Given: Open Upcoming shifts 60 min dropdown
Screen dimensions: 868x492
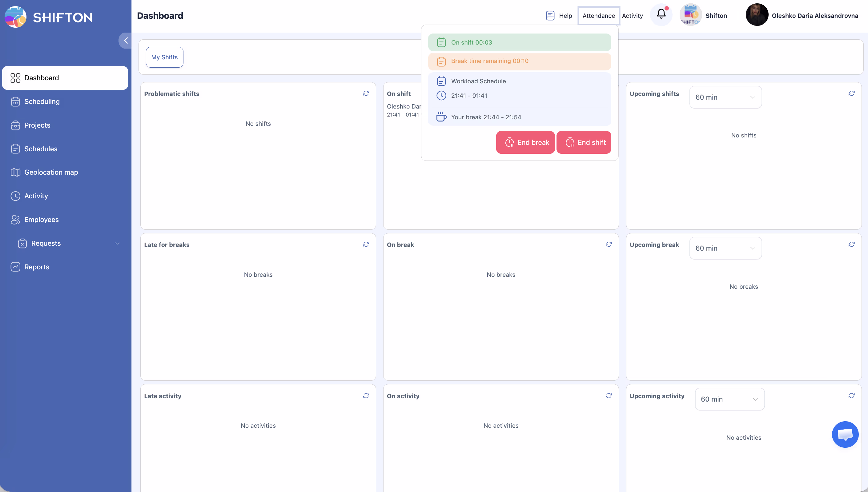Looking at the screenshot, I should coord(725,97).
